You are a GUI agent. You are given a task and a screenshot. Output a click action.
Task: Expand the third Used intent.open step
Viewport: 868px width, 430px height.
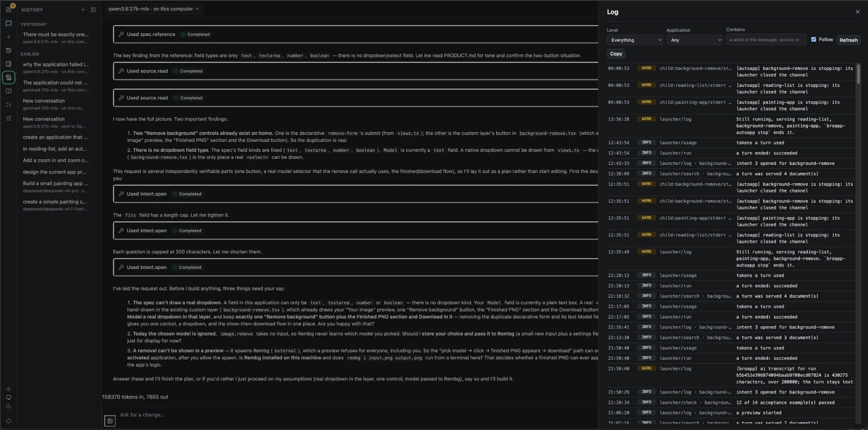[x=356, y=267]
